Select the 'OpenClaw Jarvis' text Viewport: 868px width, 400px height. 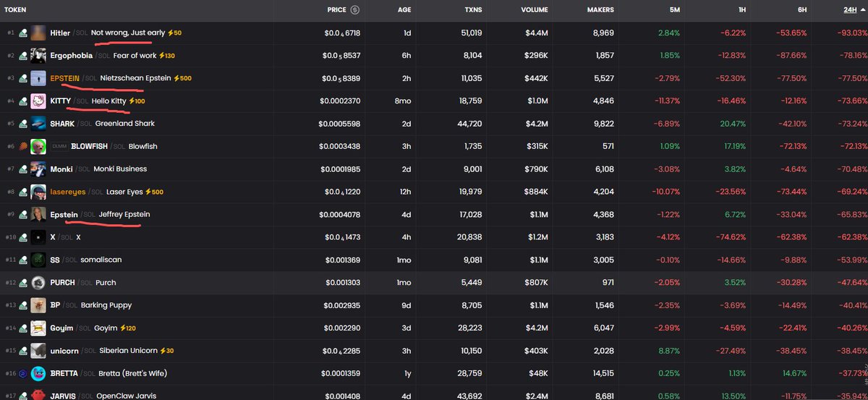pyautogui.click(x=128, y=396)
